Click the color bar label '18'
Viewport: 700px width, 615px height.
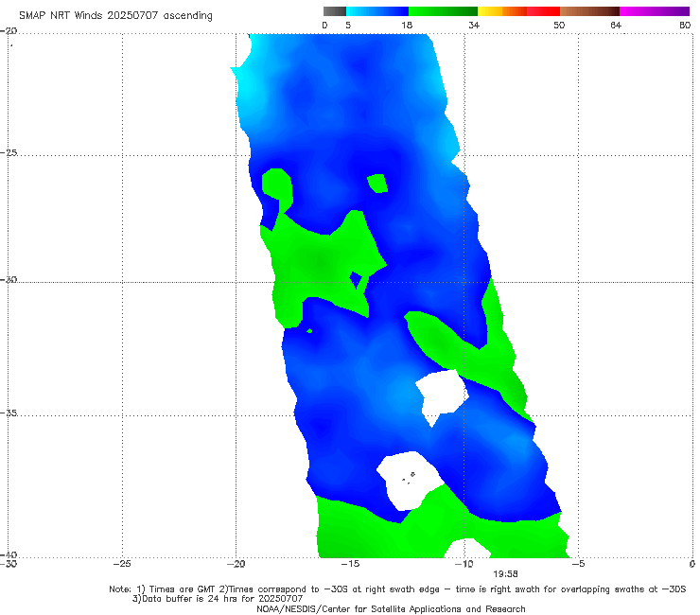(407, 25)
